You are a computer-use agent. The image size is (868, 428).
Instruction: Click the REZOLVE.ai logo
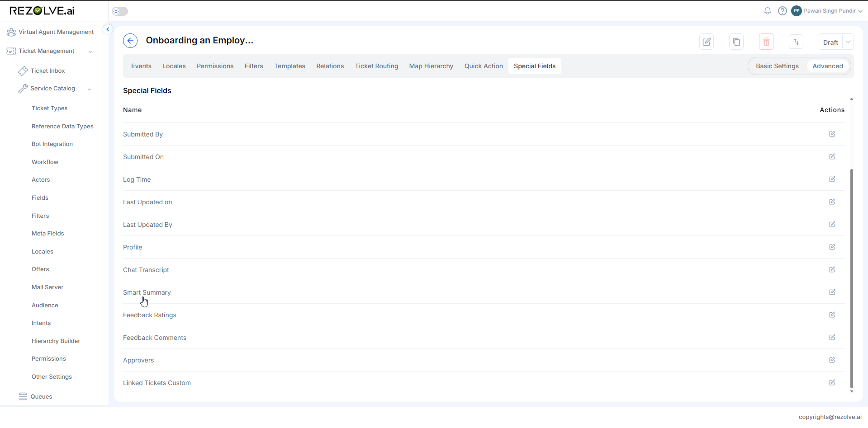point(42,11)
